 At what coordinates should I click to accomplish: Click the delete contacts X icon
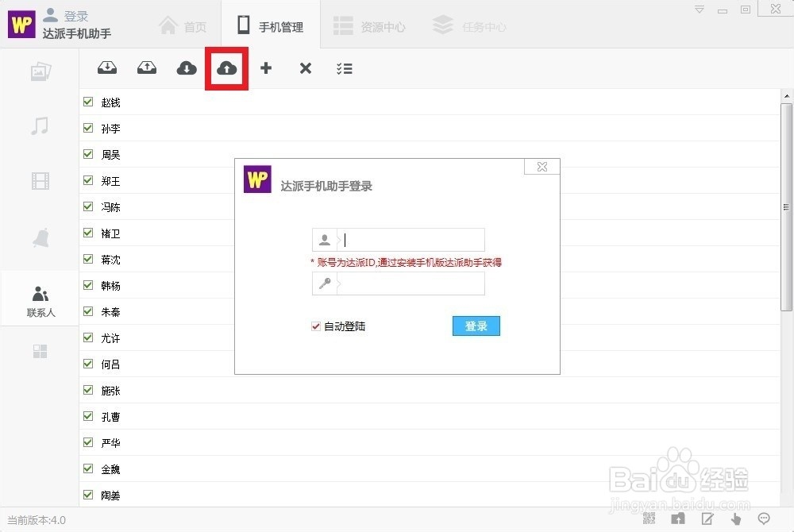coord(306,68)
